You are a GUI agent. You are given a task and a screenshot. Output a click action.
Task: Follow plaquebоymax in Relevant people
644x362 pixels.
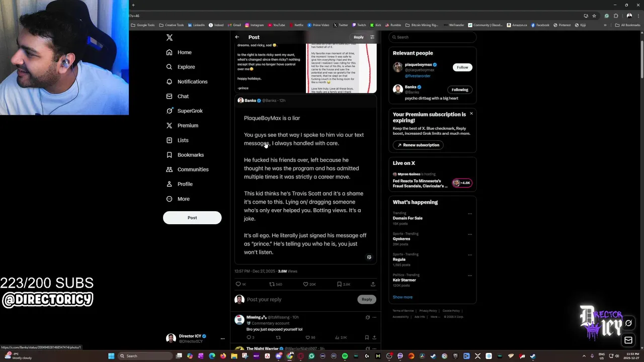point(462,67)
